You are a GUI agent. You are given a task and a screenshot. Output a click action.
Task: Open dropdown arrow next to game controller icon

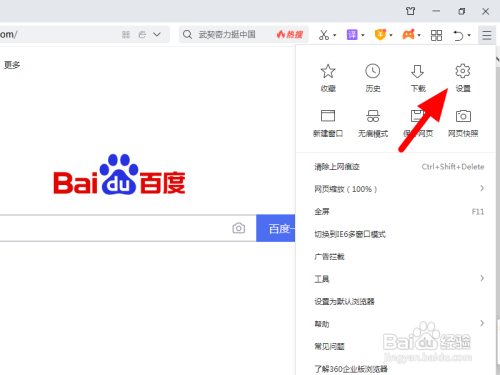(419, 35)
